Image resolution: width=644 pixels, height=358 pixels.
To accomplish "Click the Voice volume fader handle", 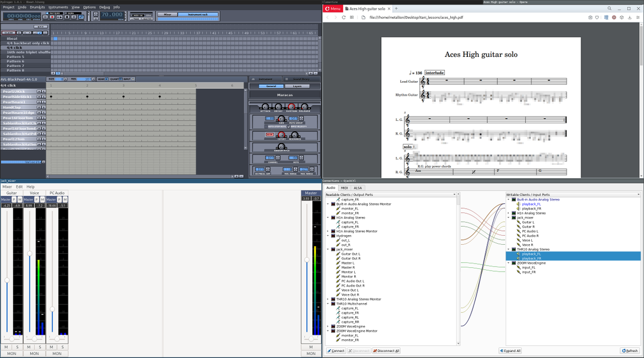I will point(30,253).
